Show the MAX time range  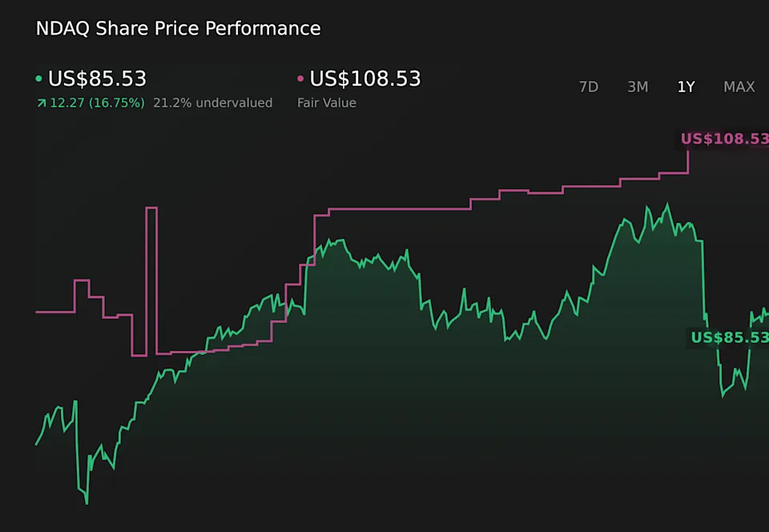(739, 87)
